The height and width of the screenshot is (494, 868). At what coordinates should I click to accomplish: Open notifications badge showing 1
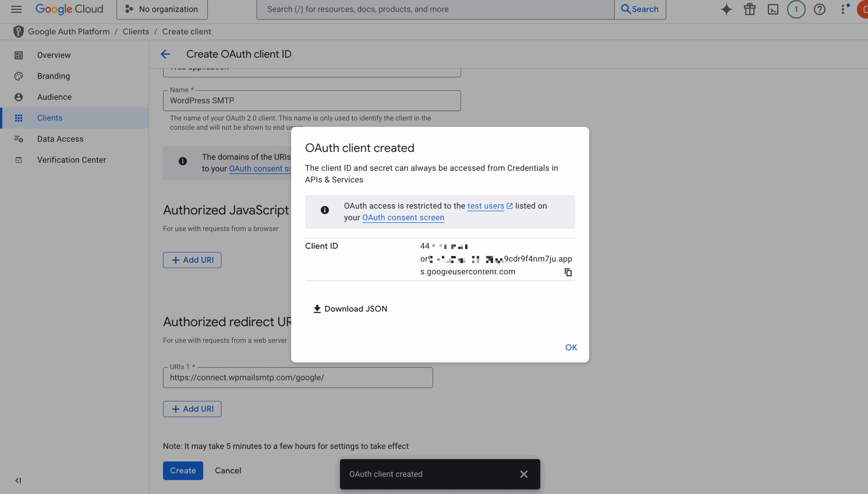click(796, 9)
